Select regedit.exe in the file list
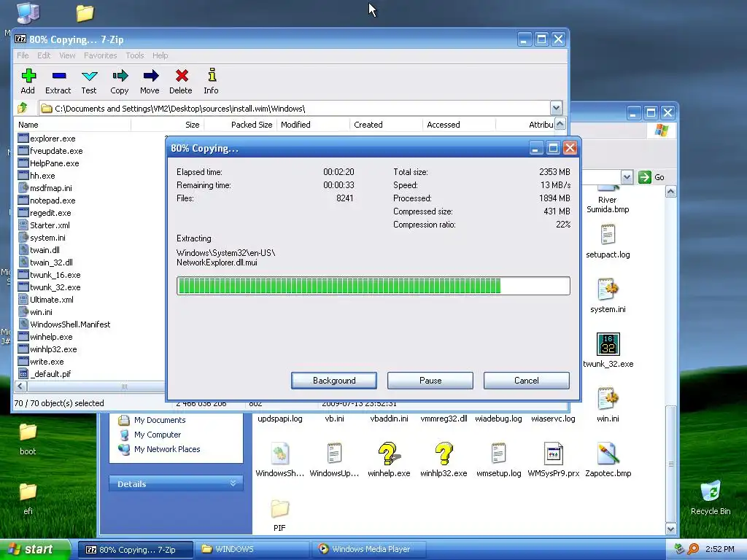 [44, 213]
